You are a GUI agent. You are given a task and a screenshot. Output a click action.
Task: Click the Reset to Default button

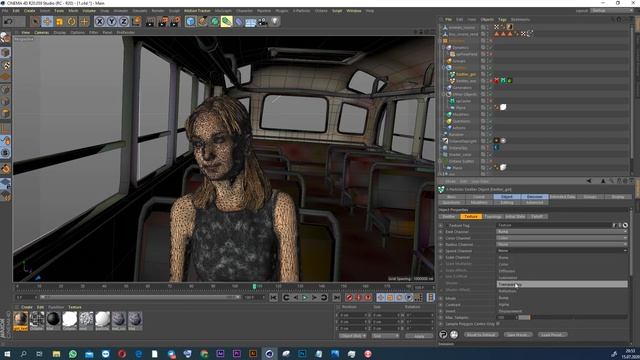coord(481,335)
